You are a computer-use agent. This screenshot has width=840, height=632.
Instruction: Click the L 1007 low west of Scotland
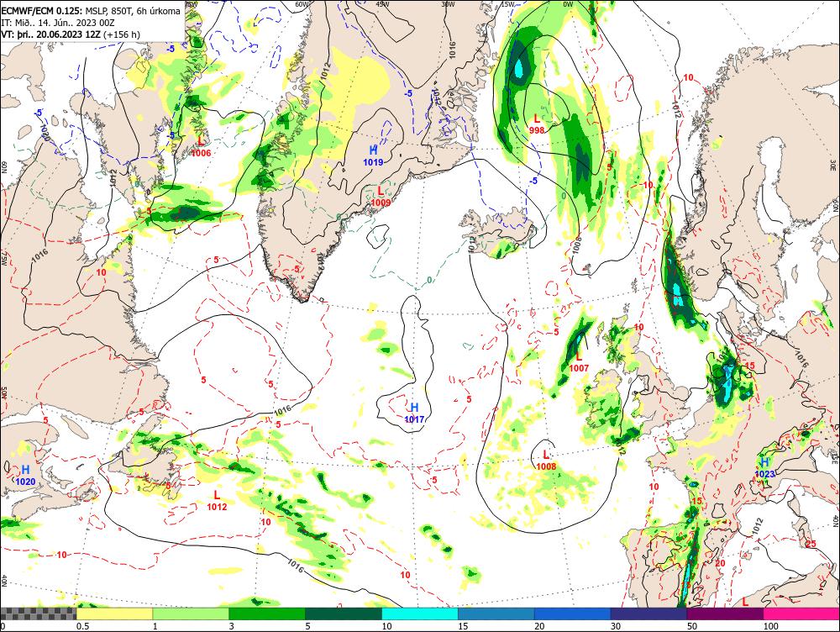click(x=579, y=362)
